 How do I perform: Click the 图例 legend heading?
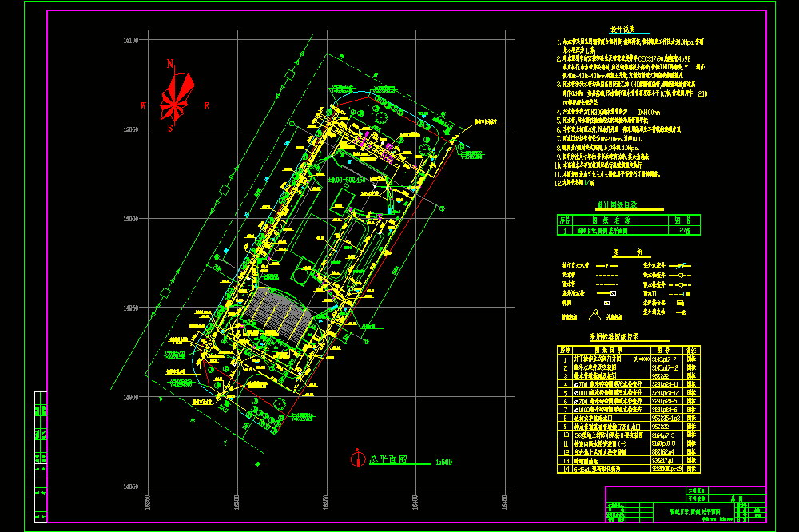click(628, 252)
